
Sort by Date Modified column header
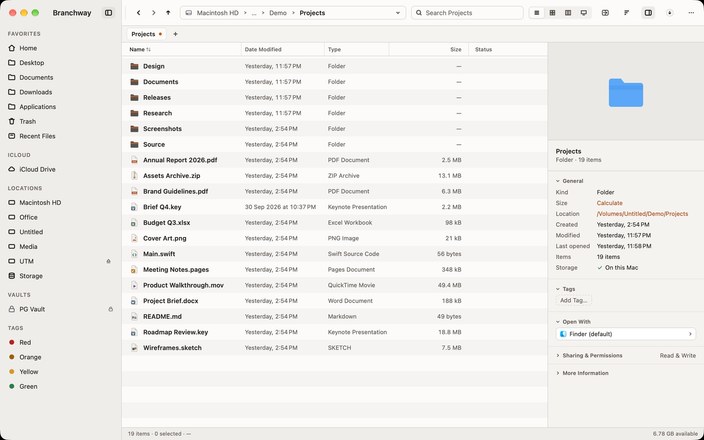click(282, 49)
